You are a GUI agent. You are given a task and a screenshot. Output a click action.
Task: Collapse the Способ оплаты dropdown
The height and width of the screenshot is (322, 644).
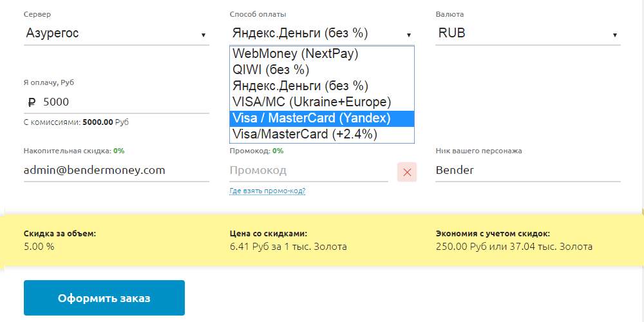click(408, 35)
